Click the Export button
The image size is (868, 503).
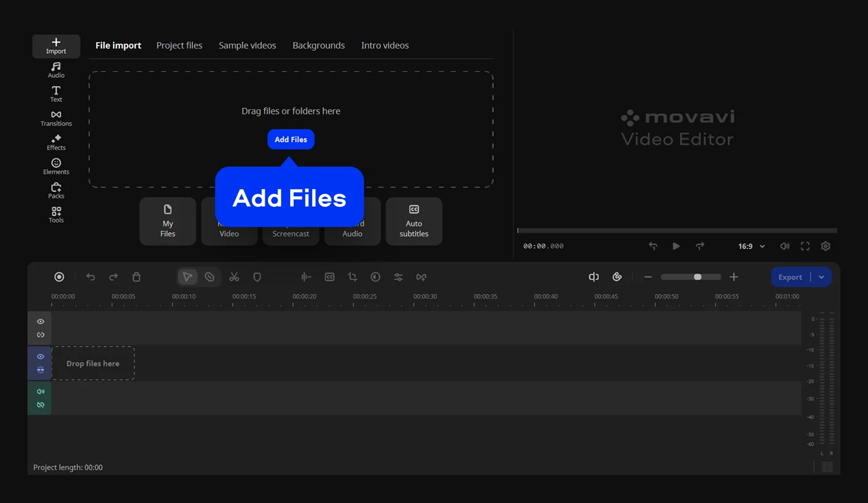pyautogui.click(x=790, y=277)
